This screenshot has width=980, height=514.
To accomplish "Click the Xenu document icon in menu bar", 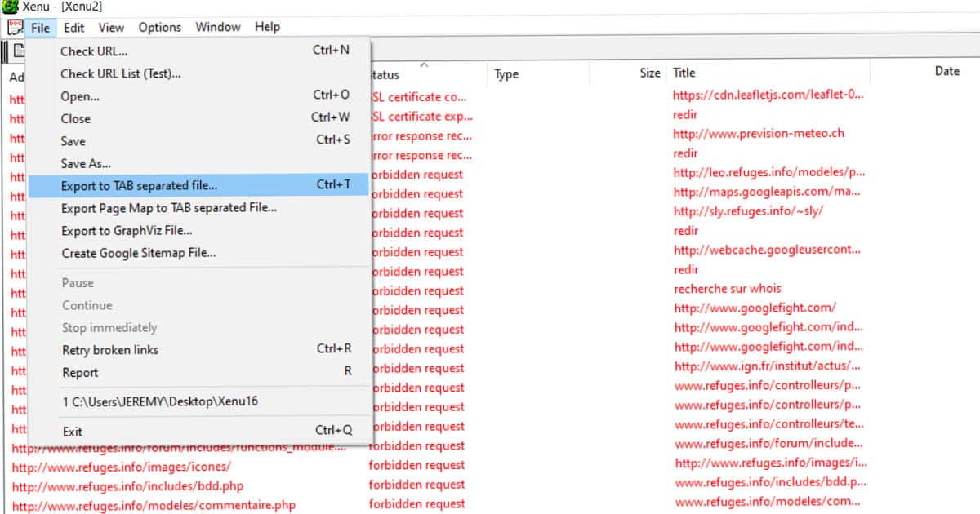I will pos(15,27).
